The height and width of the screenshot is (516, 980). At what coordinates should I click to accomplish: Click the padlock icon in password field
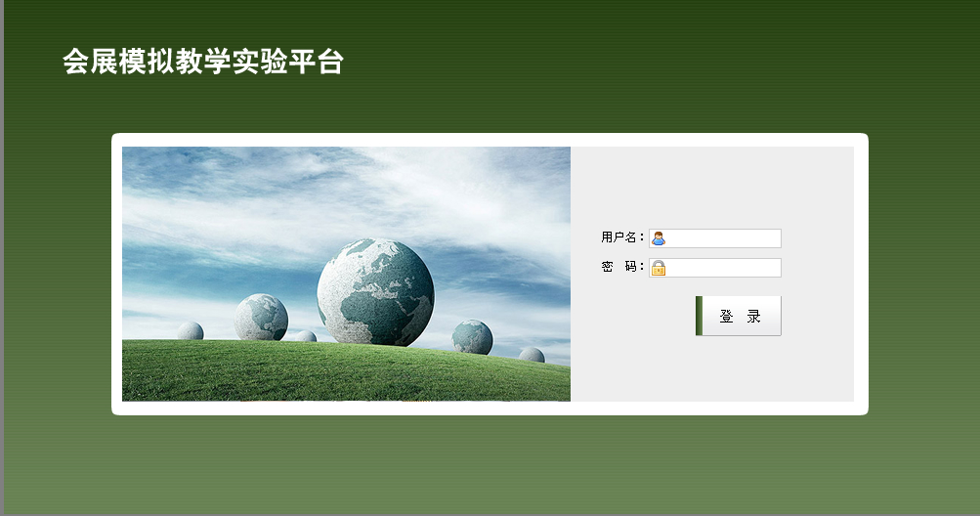659,268
